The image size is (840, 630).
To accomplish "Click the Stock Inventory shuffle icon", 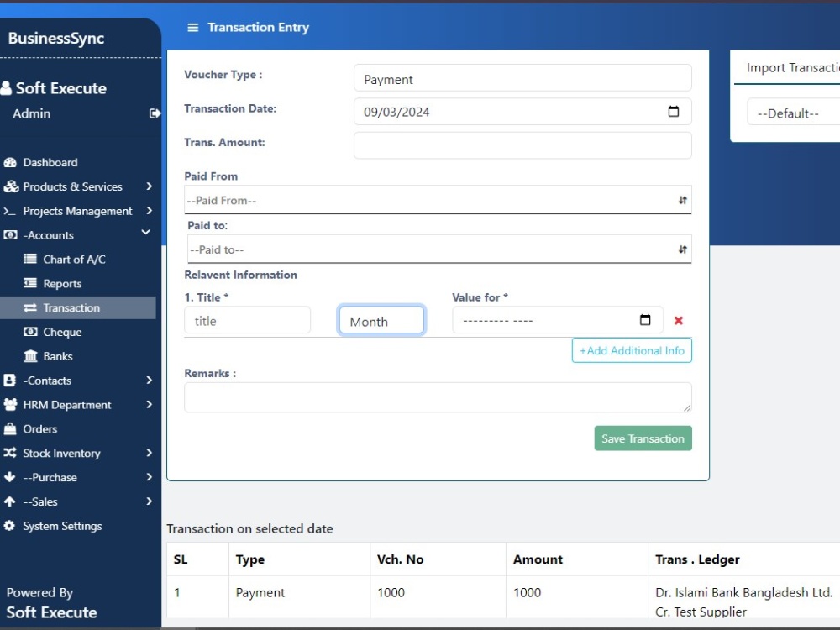I will pos(9,454).
